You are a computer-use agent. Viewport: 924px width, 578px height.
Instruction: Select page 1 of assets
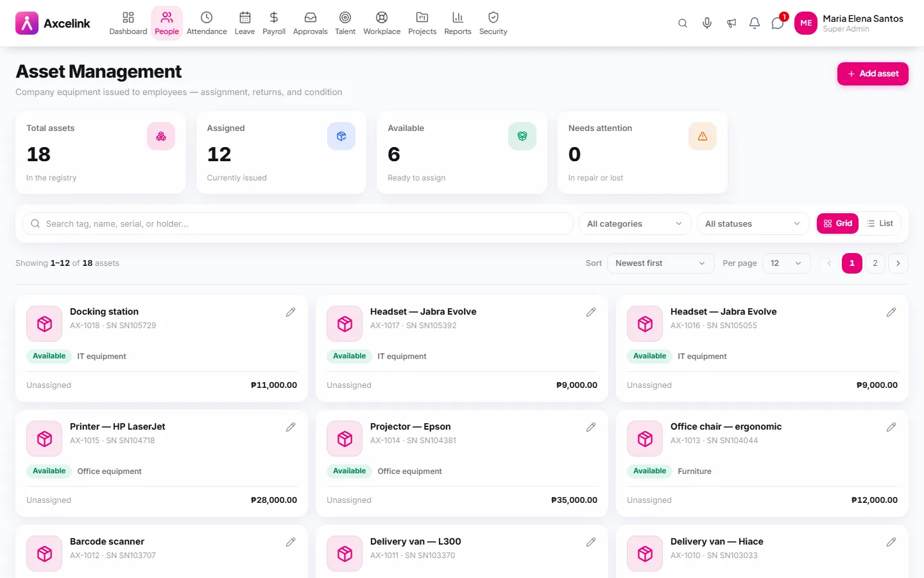(852, 263)
